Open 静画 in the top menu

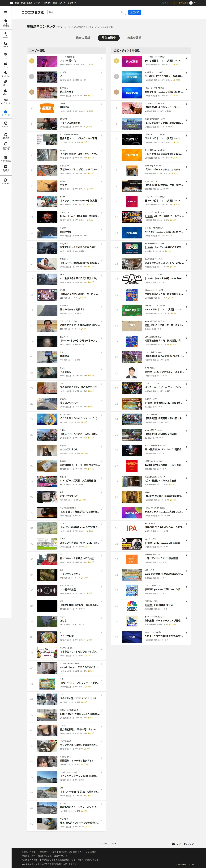point(23,3)
